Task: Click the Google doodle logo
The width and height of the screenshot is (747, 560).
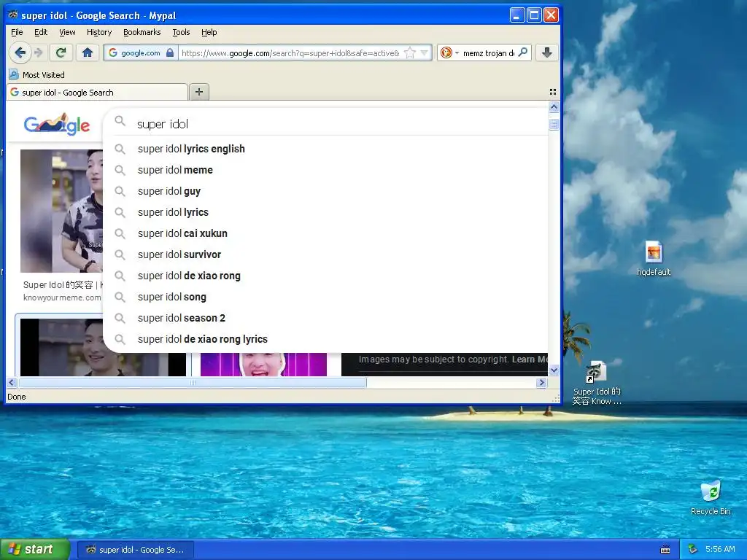Action: pyautogui.click(x=57, y=124)
